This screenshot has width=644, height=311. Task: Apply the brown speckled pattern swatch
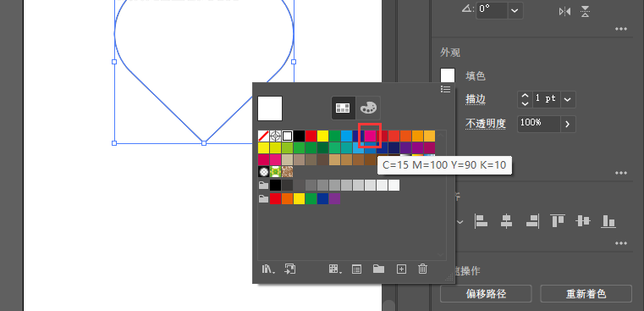(287, 171)
